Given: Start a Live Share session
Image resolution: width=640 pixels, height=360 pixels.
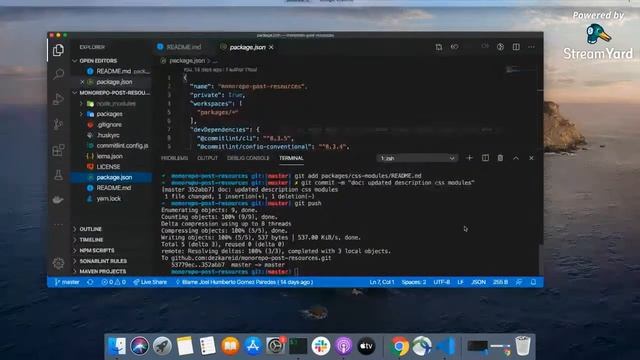Looking at the screenshot, I should [150, 282].
